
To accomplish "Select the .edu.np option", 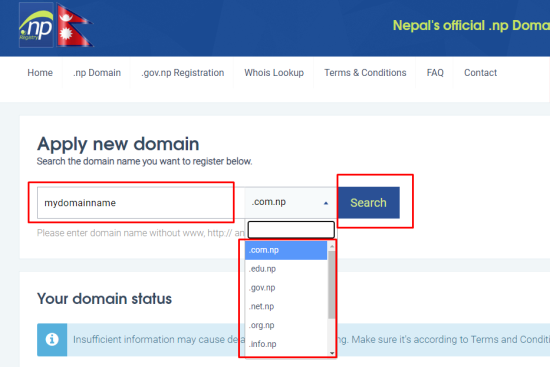I will (286, 269).
